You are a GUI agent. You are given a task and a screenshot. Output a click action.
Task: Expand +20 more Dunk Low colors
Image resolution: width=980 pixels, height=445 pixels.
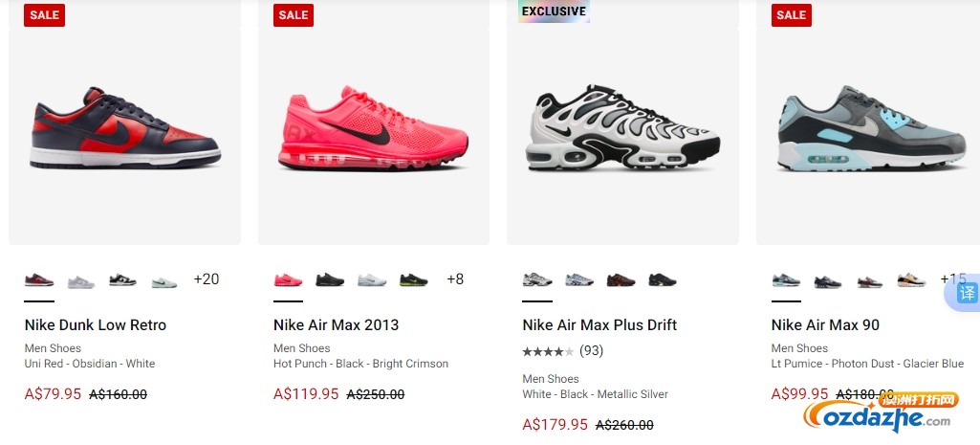[x=207, y=279]
